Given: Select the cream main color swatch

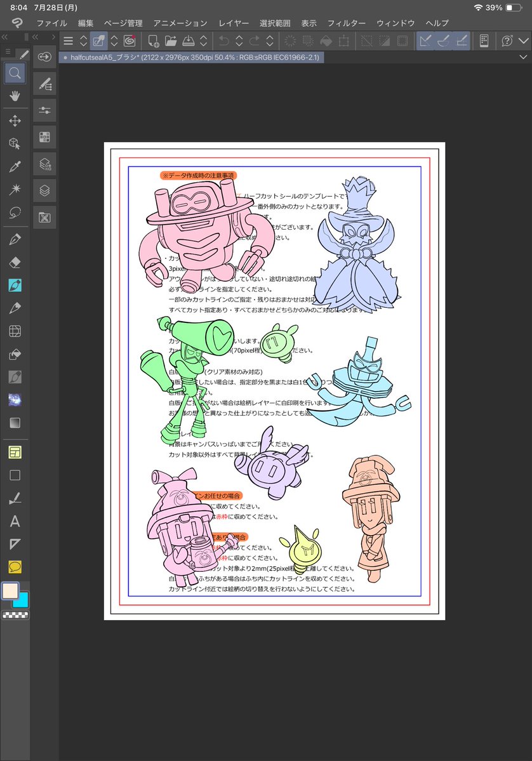Looking at the screenshot, I should coord(10,591).
